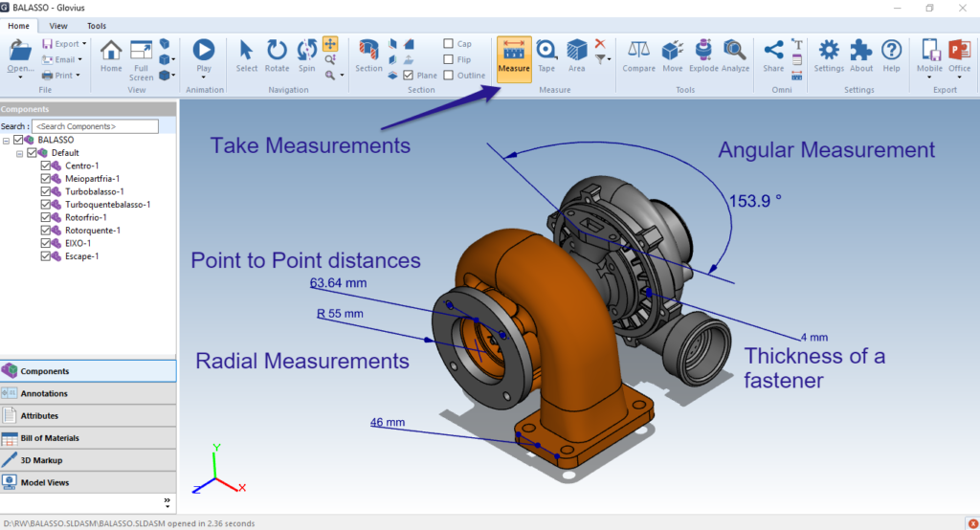Select the Area measurement tool

click(x=577, y=50)
